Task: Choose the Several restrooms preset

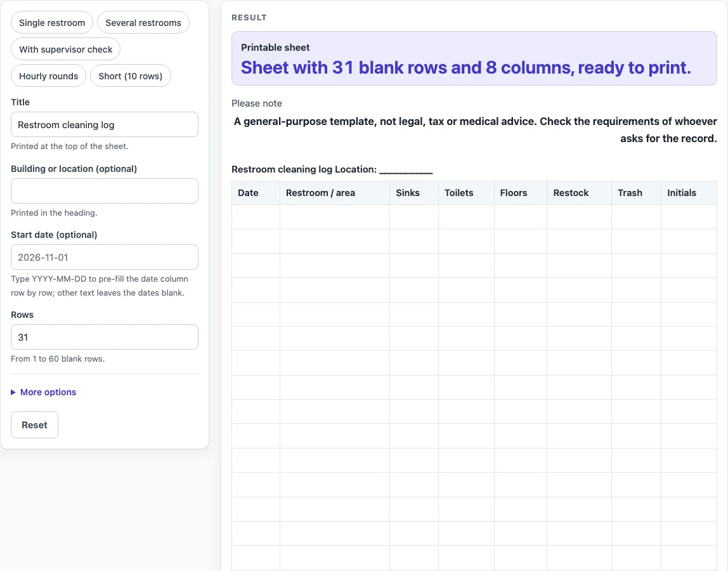Action: [x=143, y=23]
